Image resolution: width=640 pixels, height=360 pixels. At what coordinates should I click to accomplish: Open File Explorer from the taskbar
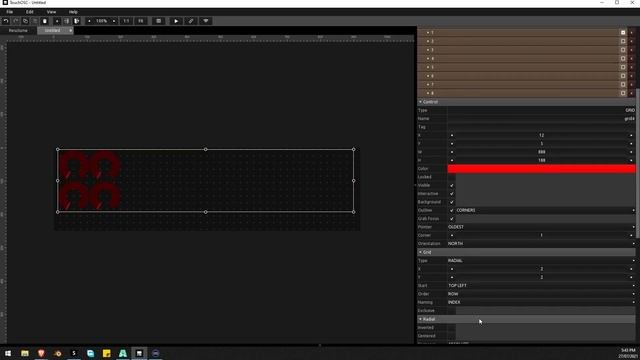point(24,353)
